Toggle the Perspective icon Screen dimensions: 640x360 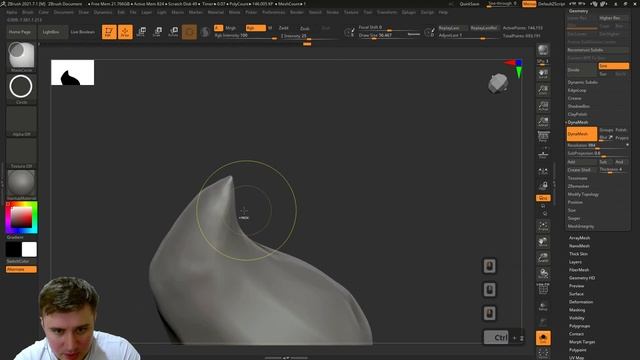(x=543, y=137)
